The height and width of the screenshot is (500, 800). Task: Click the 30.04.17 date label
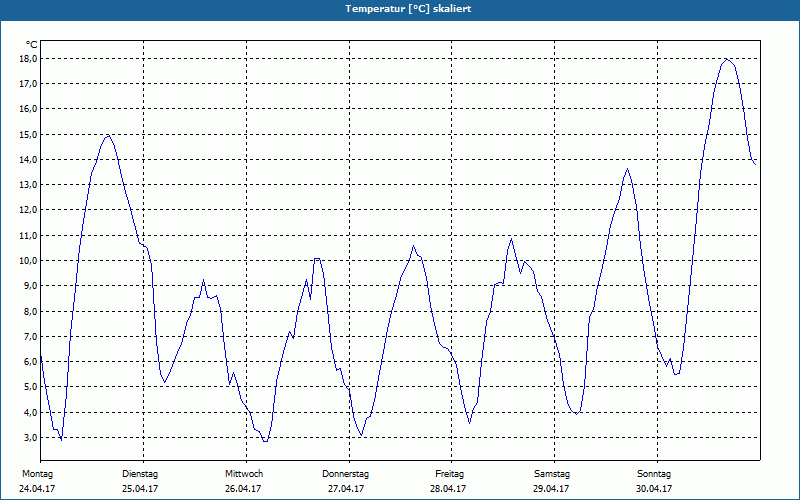(654, 489)
